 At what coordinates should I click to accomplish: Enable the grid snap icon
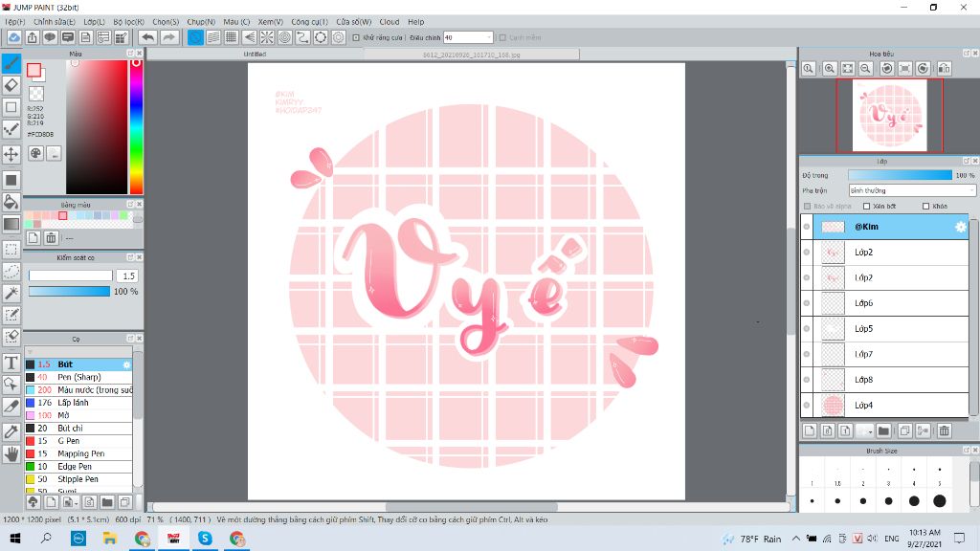[232, 37]
